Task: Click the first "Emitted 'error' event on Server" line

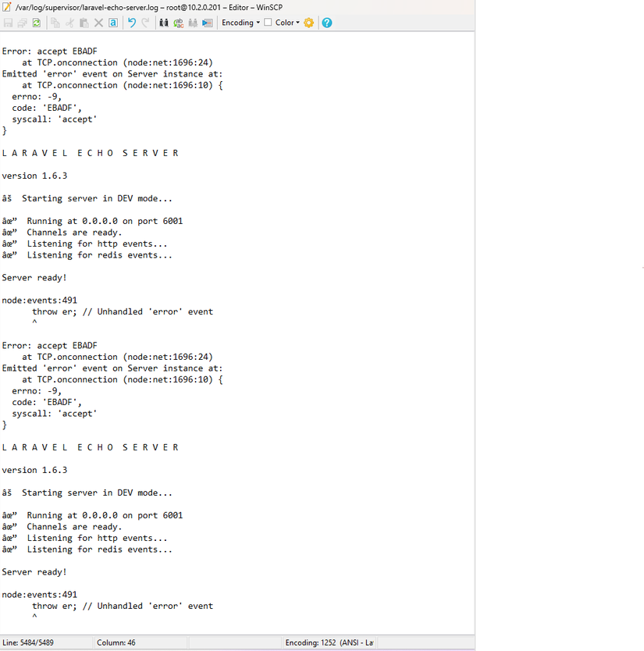Action: point(112,74)
